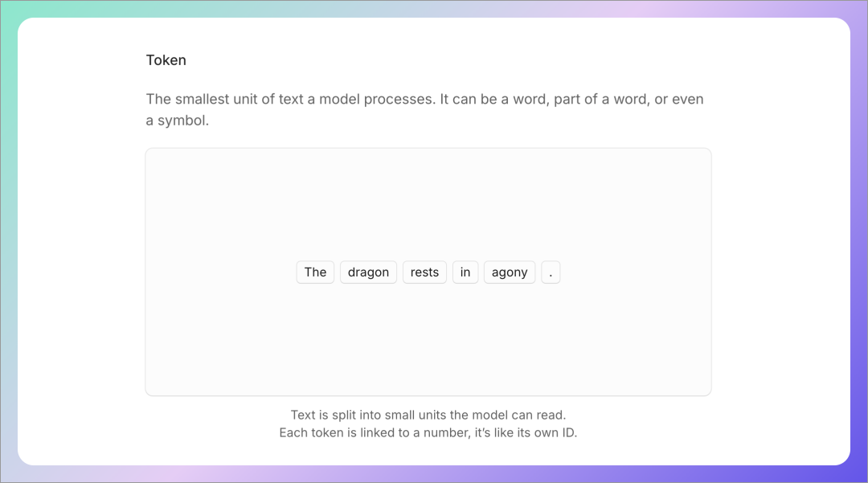This screenshot has width=868, height=483.
Task: Select the "in" token chip
Action: coord(465,272)
